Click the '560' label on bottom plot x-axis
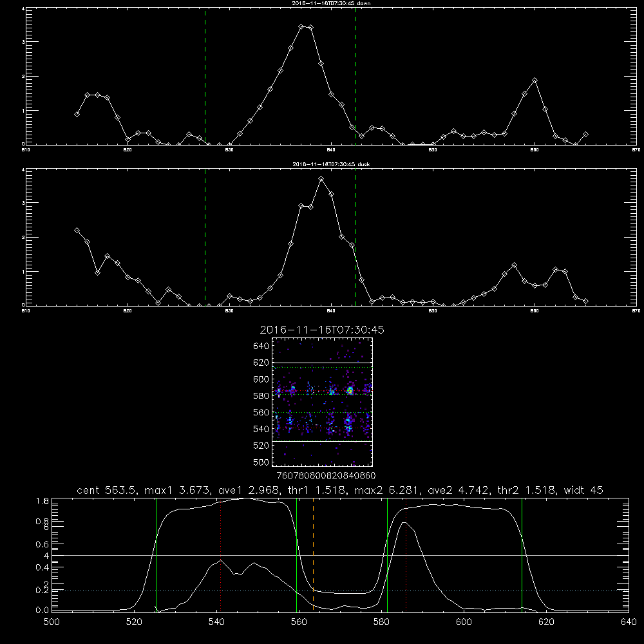Image resolution: width=644 pixels, height=644 pixels. click(299, 622)
